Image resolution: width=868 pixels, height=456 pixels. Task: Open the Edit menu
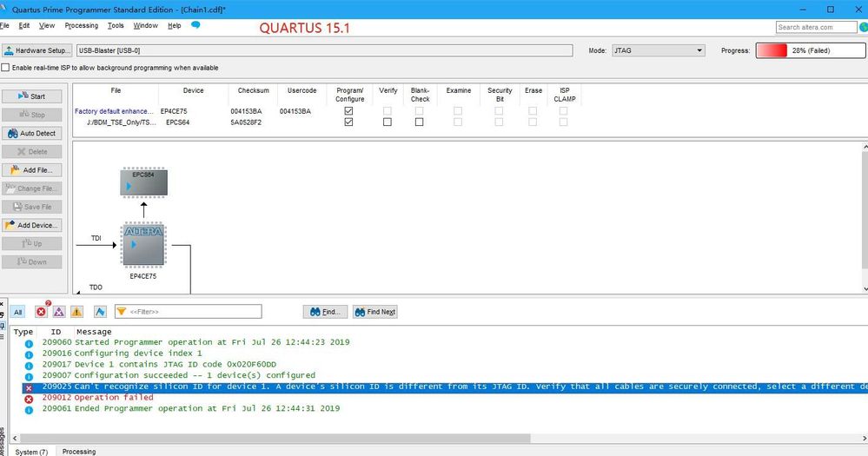click(x=23, y=25)
